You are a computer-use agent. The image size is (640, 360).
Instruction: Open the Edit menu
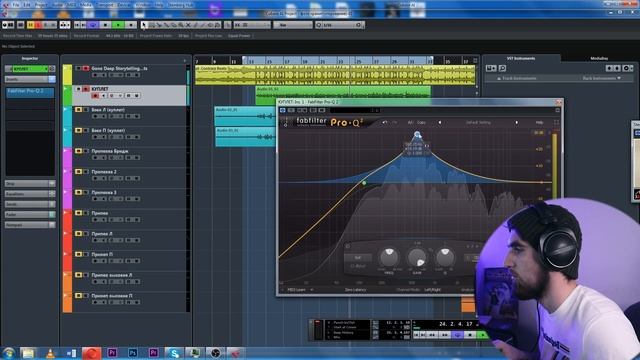[x=27, y=5]
